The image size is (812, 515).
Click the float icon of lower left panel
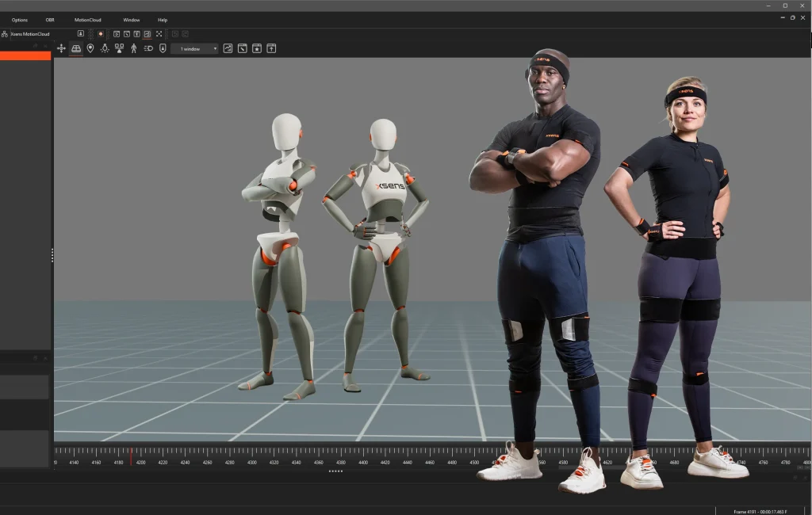click(x=35, y=358)
